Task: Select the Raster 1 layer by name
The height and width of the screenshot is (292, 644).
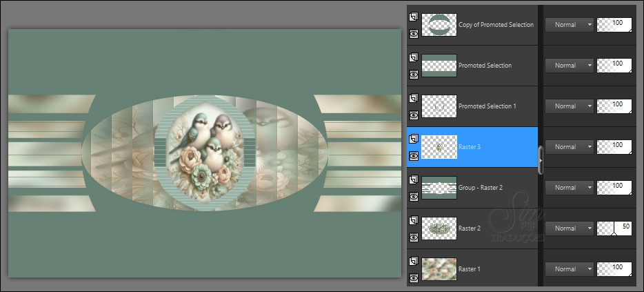Action: [x=471, y=270]
